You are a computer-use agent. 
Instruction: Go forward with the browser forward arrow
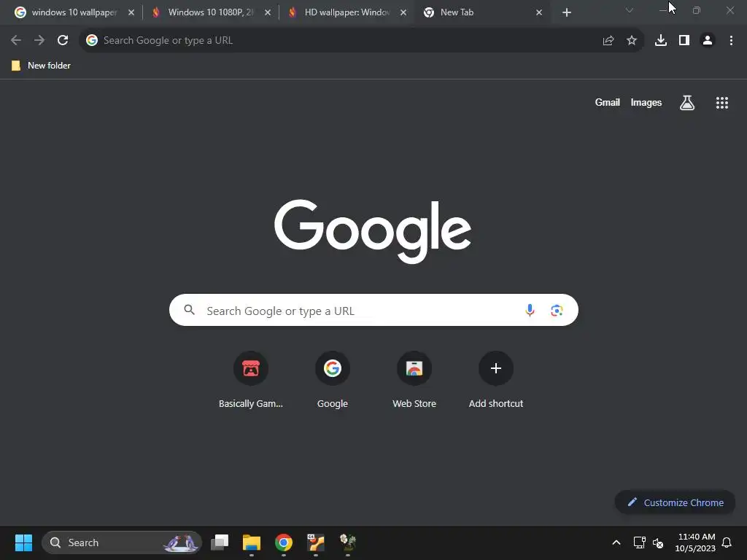39,41
